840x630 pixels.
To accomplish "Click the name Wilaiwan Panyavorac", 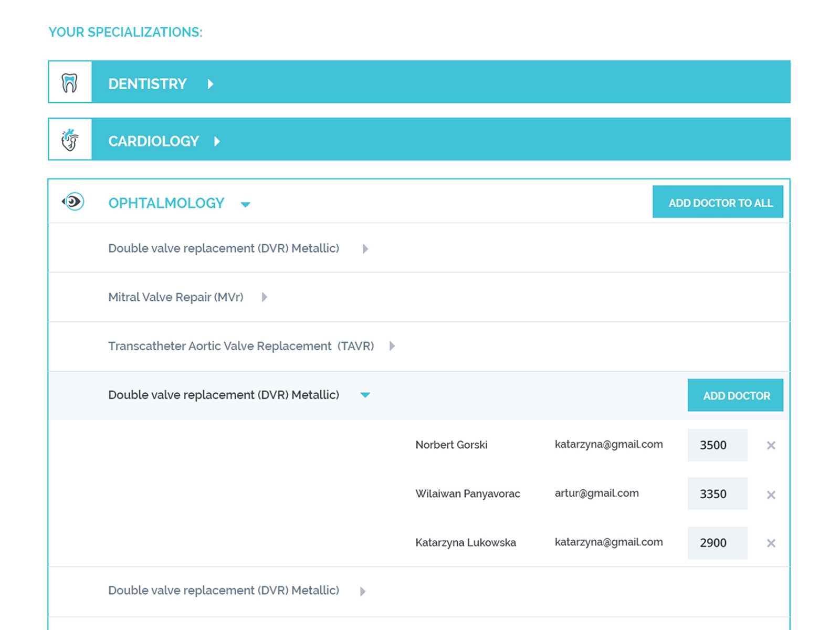I will [468, 493].
